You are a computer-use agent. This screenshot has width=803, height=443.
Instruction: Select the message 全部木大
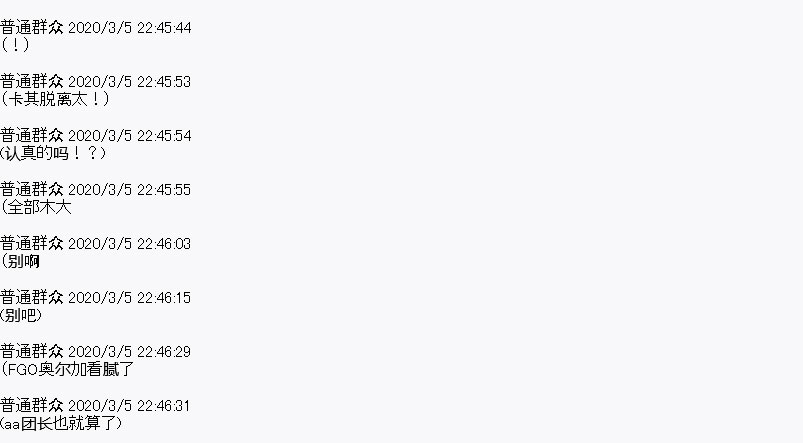(36, 207)
